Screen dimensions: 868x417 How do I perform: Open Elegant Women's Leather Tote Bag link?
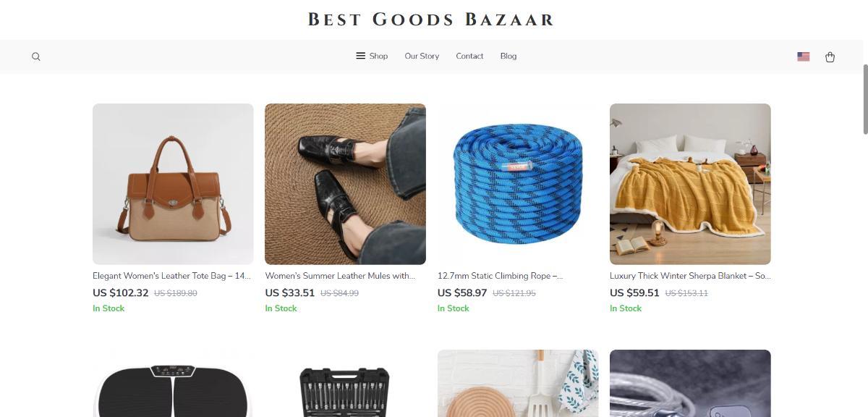point(171,276)
